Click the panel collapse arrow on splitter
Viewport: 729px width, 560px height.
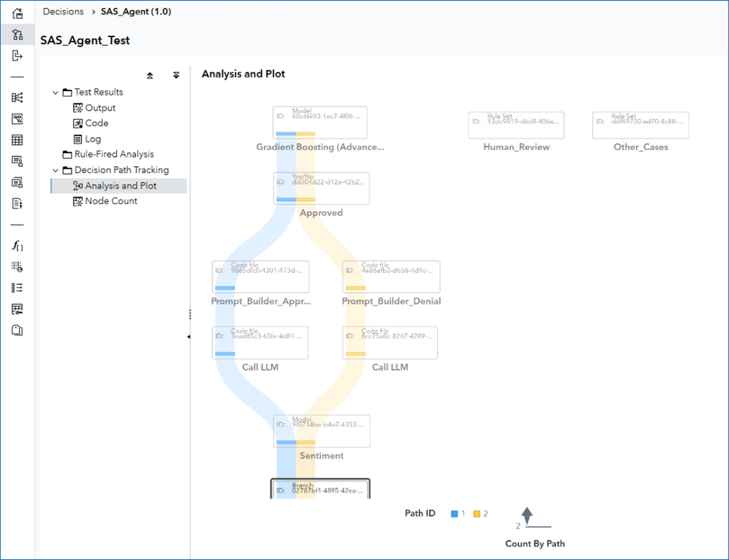pyautogui.click(x=188, y=336)
